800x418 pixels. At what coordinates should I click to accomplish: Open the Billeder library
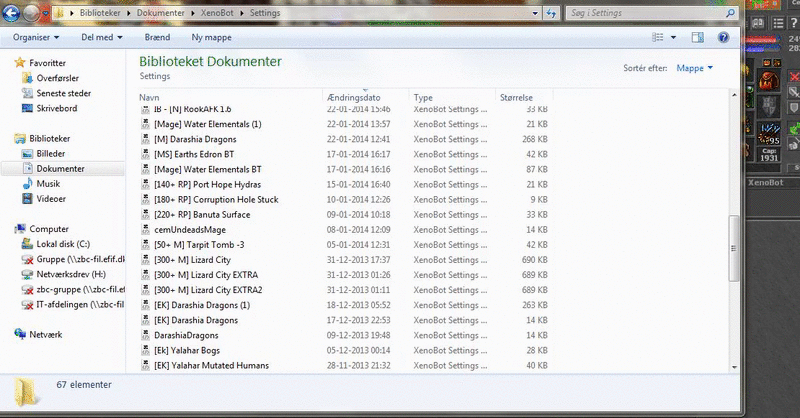(x=51, y=154)
